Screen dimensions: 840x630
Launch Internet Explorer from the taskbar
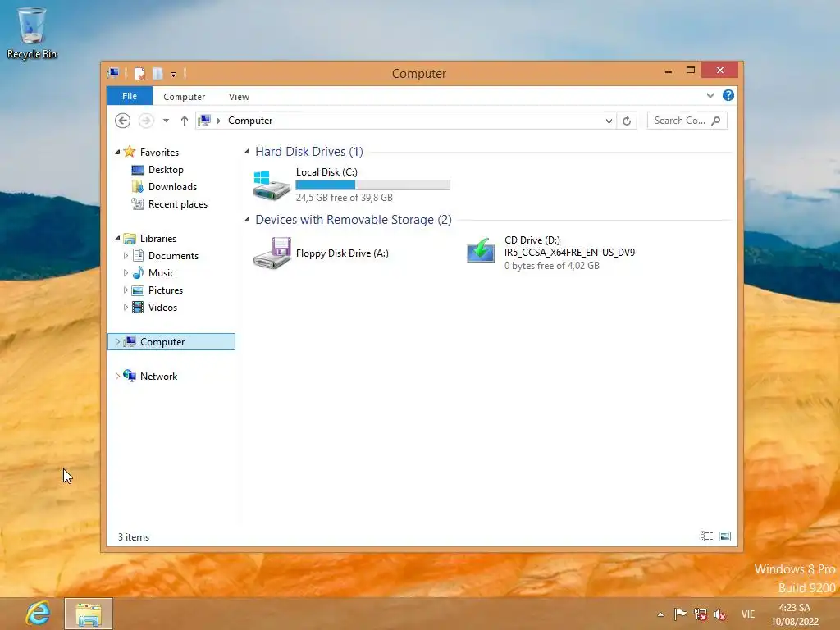coord(38,613)
